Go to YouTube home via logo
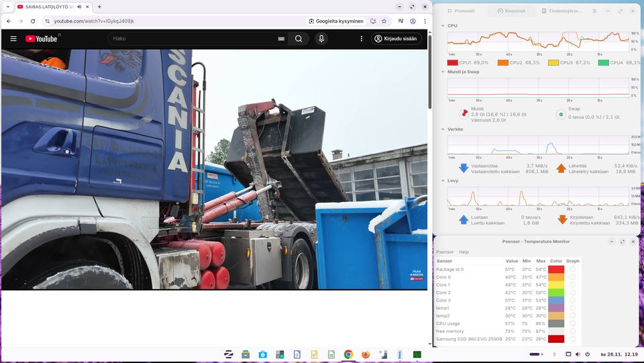The height and width of the screenshot is (363, 644). click(x=42, y=39)
